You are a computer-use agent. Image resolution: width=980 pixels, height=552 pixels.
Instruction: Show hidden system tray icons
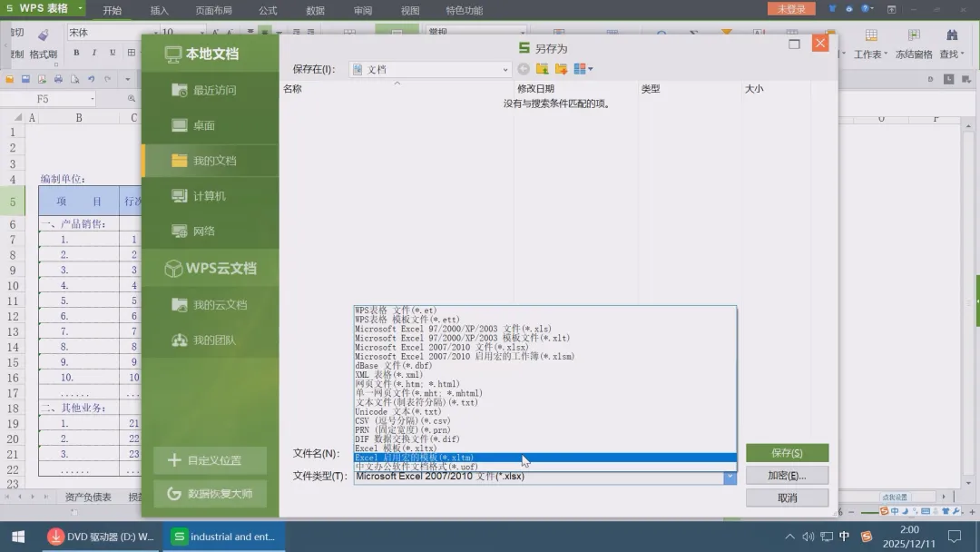click(790, 537)
